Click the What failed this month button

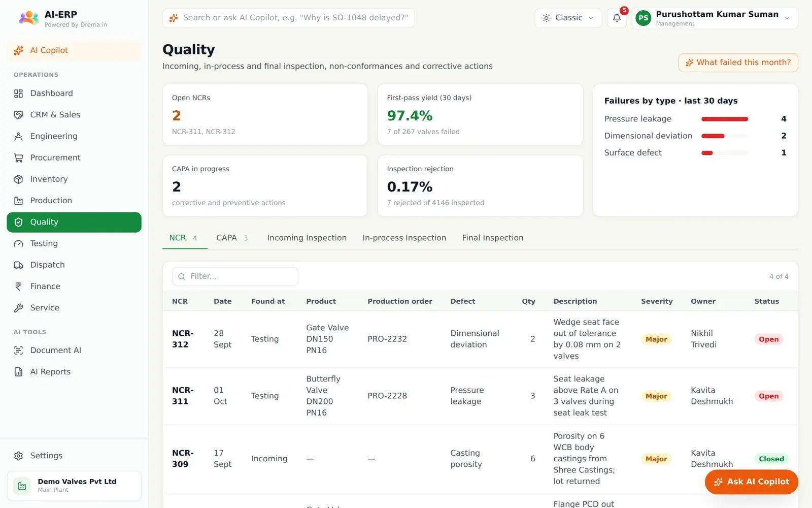point(738,62)
